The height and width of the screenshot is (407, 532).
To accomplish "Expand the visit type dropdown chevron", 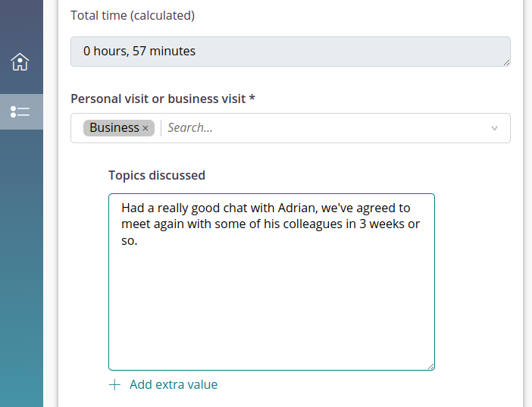I will coord(495,128).
